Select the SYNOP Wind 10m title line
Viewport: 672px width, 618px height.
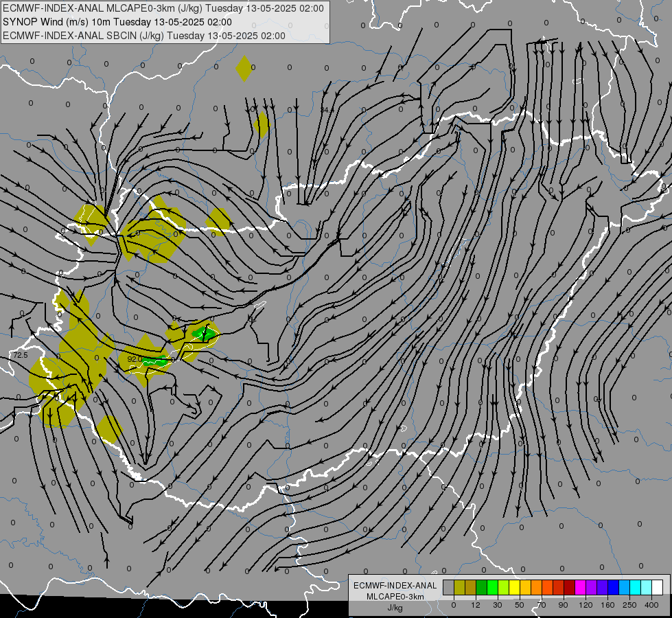pos(117,22)
